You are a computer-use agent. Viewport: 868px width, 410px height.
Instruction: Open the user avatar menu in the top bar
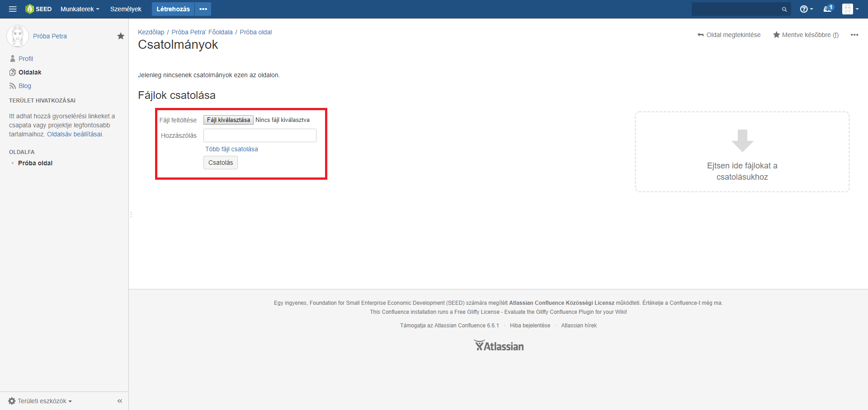(850, 9)
